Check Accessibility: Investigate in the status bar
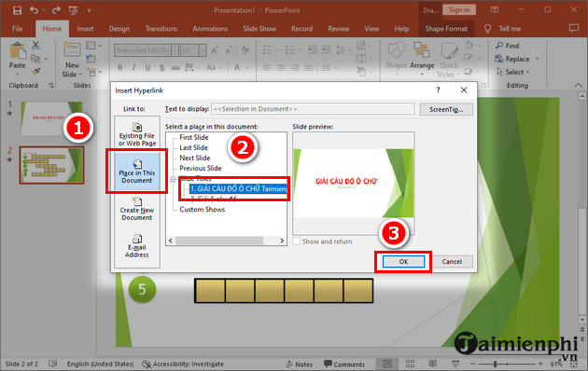 183,364
